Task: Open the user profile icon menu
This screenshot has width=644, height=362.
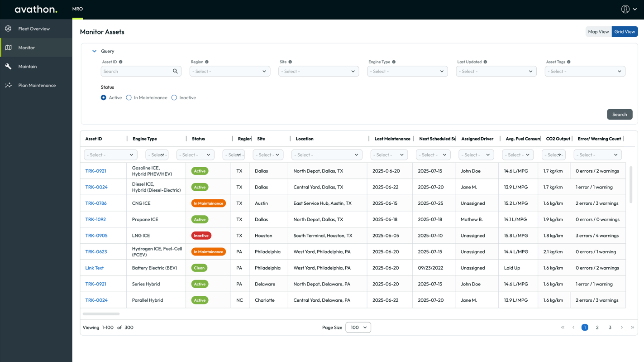Action: [628, 9]
